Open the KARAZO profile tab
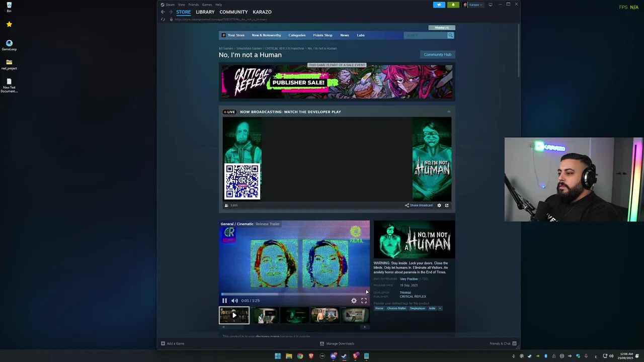Image resolution: width=644 pixels, height=362 pixels. tap(262, 12)
